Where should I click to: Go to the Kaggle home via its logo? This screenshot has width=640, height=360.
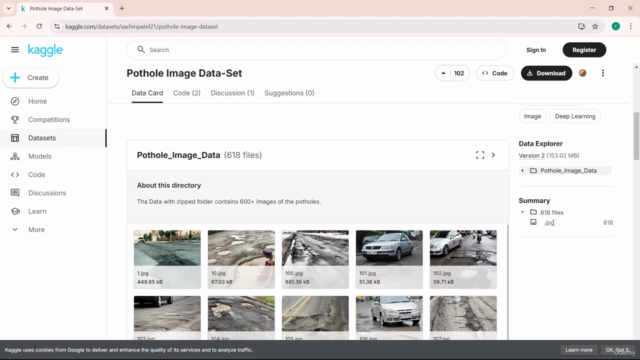[45, 50]
